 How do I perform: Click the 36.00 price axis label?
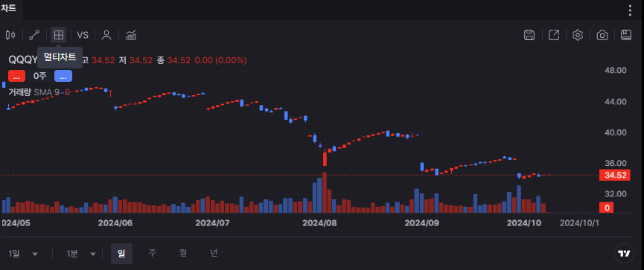[616, 163]
